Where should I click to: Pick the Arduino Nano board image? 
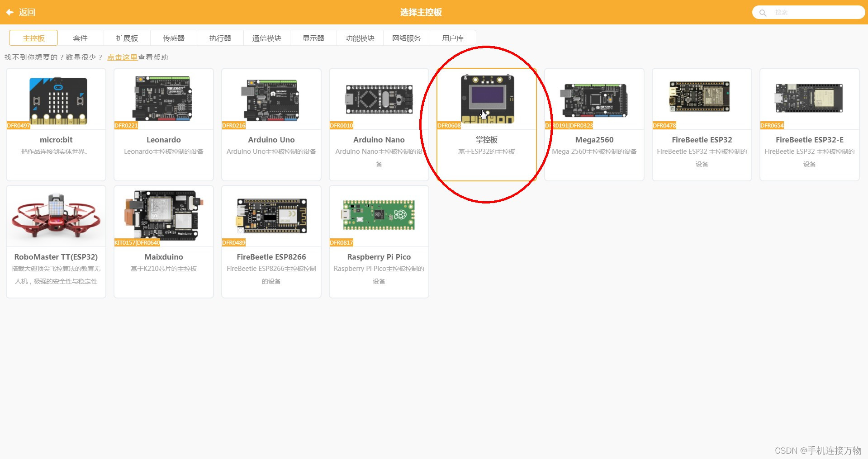point(379,99)
